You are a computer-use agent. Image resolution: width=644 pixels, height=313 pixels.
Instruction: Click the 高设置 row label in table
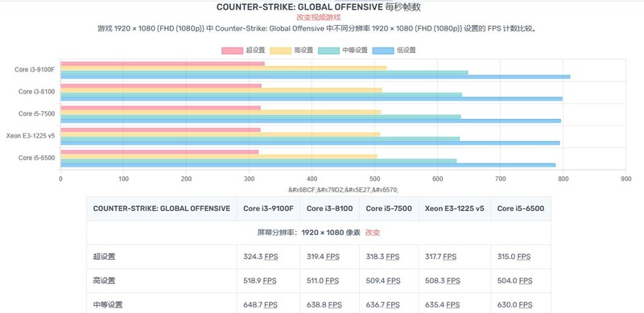tap(105, 281)
